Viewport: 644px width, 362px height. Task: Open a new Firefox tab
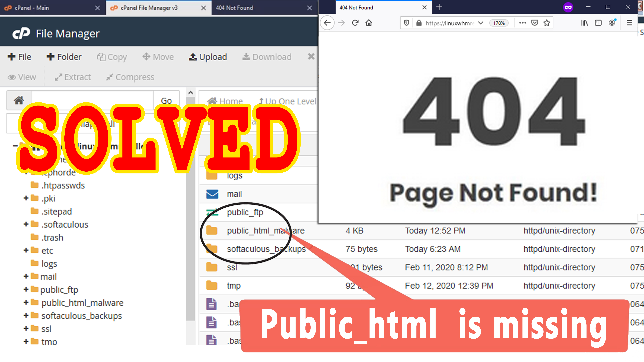tap(439, 7)
